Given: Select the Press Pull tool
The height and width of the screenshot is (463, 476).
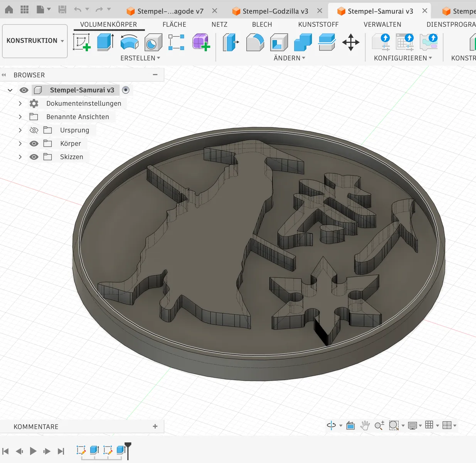Looking at the screenshot, I should tap(231, 42).
